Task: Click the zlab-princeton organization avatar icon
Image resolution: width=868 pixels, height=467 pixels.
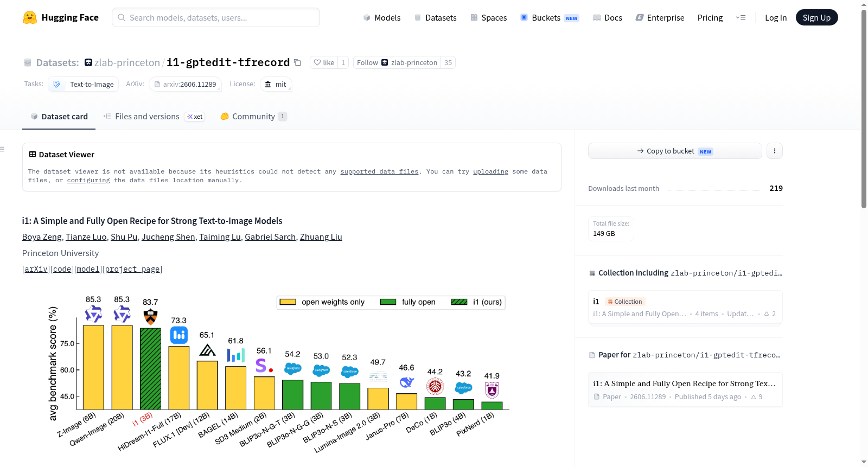Action: pos(88,62)
